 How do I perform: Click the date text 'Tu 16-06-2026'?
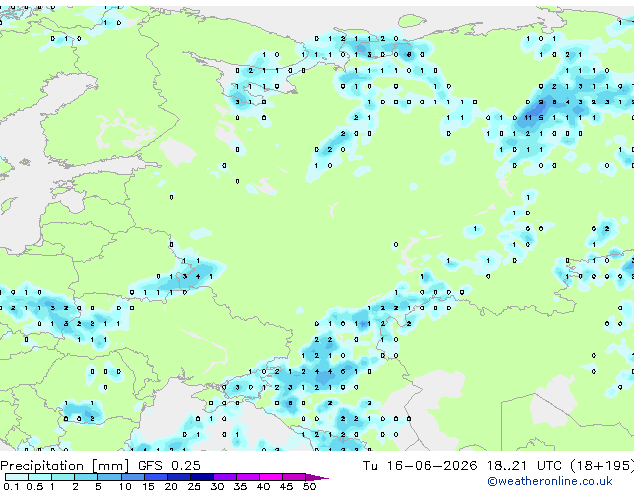point(420,466)
